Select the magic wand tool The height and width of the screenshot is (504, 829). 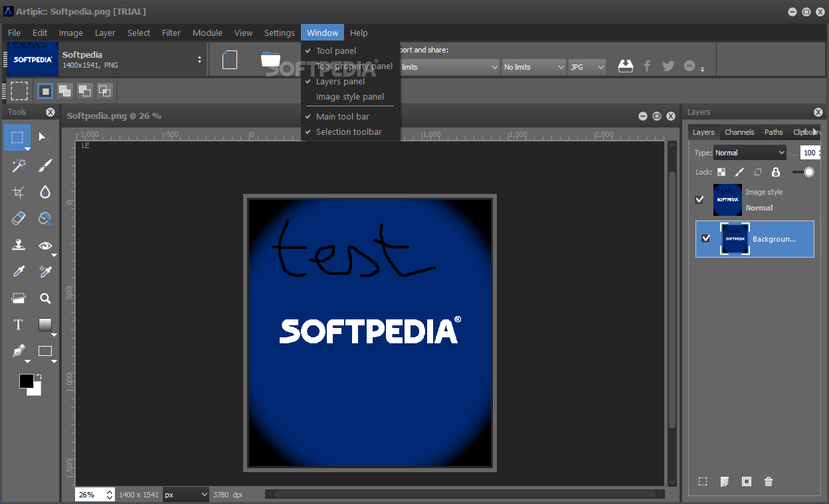[19, 165]
